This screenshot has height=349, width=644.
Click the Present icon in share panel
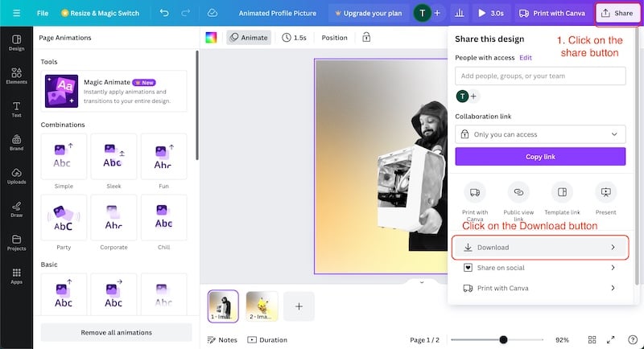coord(606,192)
